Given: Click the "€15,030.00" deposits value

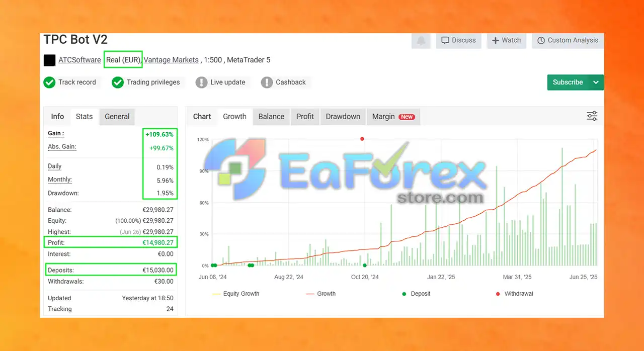Looking at the screenshot, I should (x=158, y=270).
